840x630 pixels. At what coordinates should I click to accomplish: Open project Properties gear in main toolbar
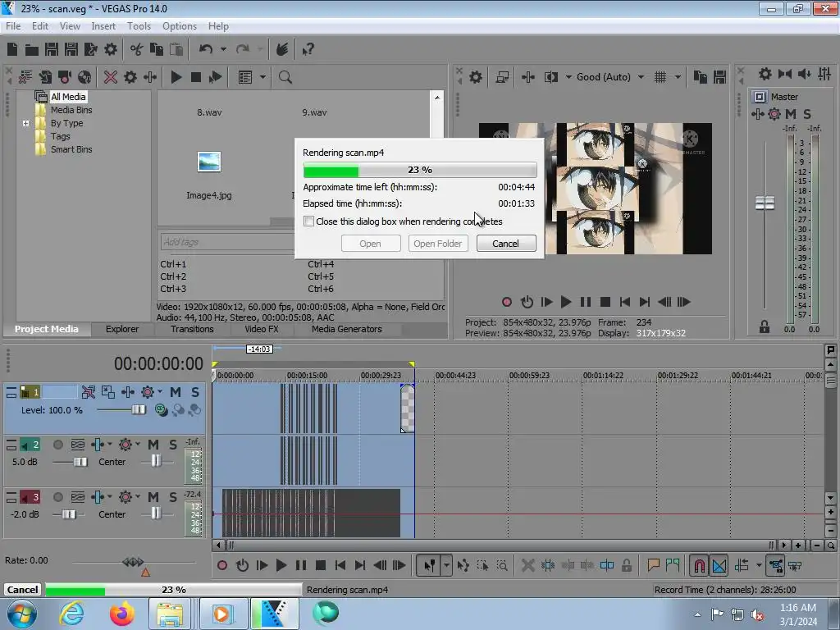click(x=111, y=49)
